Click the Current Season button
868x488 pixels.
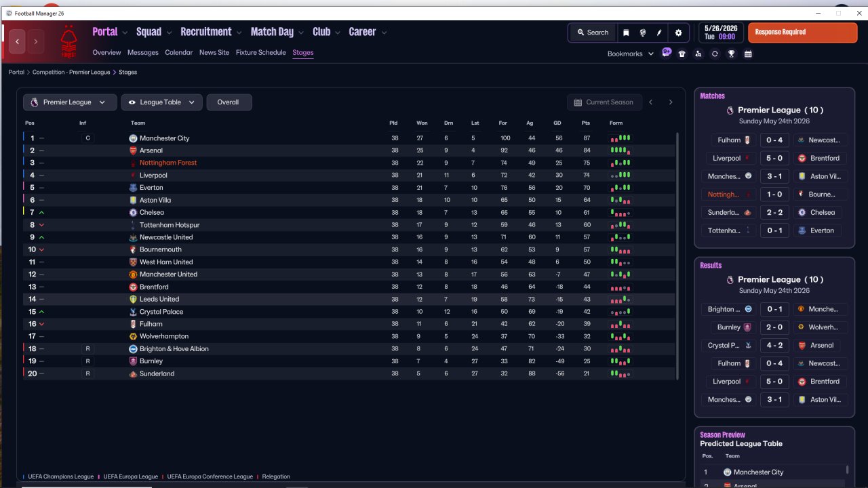coord(604,102)
